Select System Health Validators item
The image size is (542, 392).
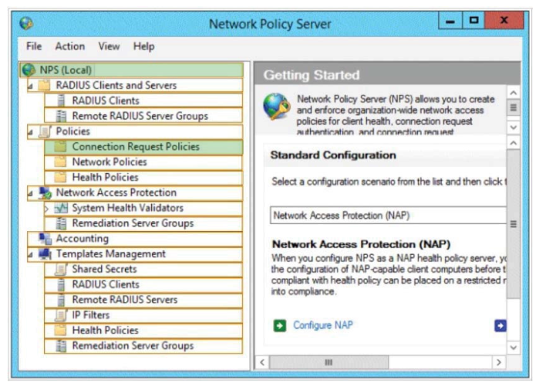point(143,208)
